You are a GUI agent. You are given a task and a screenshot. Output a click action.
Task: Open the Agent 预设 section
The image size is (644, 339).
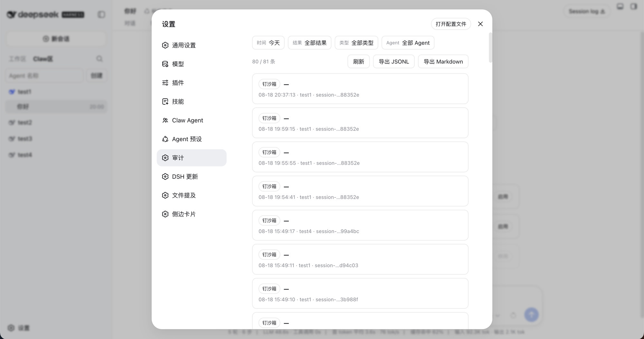point(192,139)
